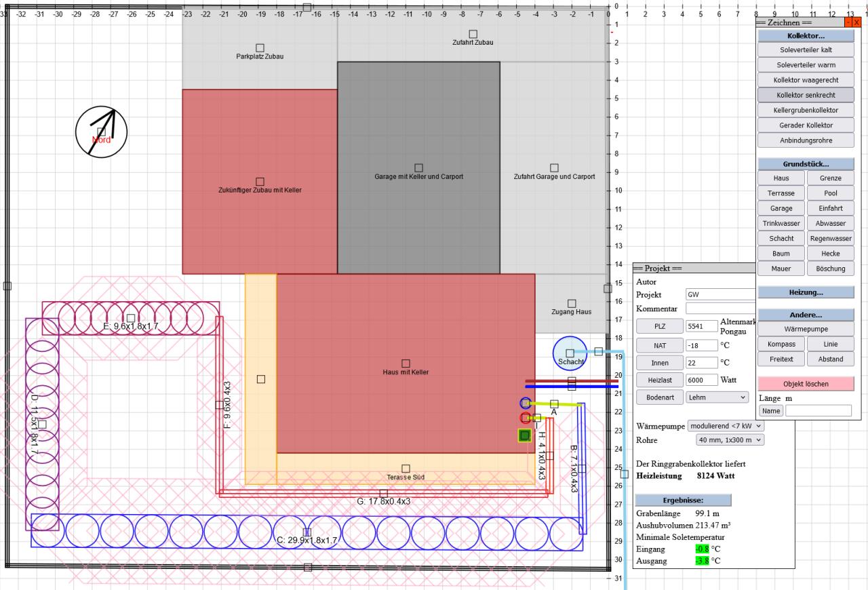Click the Heizlast button
The image size is (868, 590).
point(660,380)
